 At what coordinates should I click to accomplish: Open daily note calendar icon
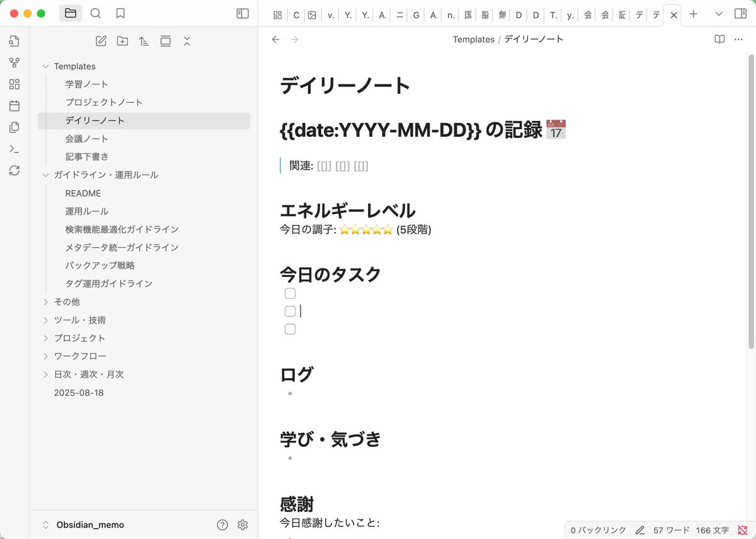click(14, 106)
